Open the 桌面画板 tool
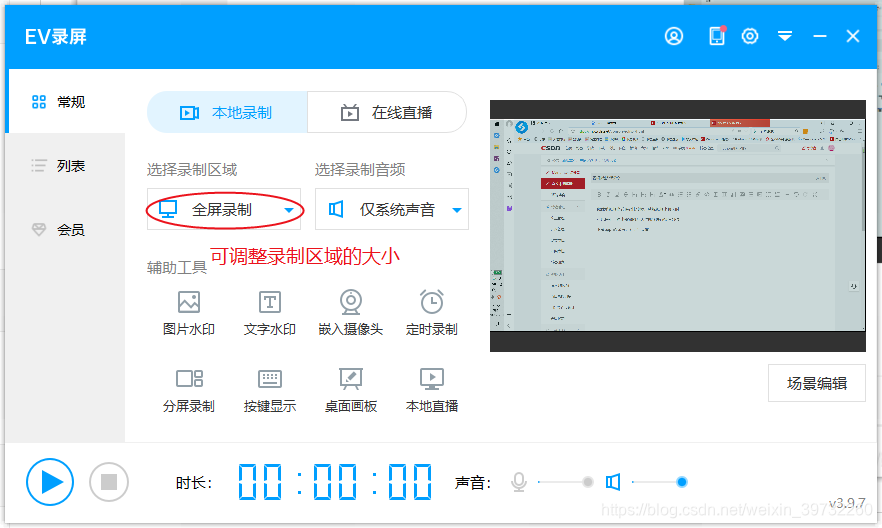The height and width of the screenshot is (528, 882). click(x=350, y=390)
